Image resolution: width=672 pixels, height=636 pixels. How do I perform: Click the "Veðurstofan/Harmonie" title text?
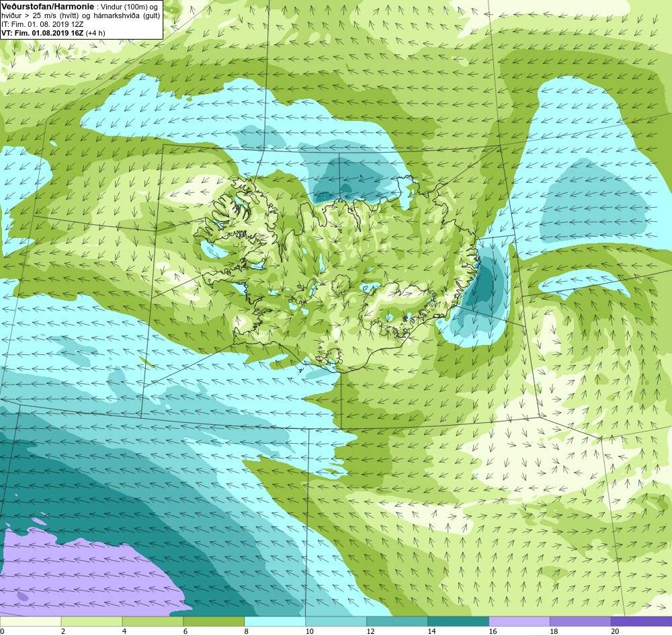[48, 7]
